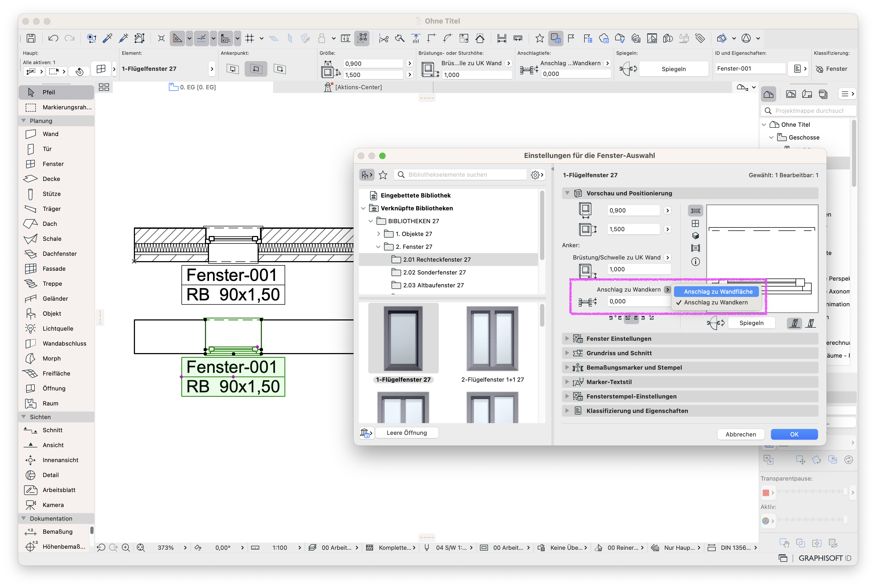The image size is (876, 588).
Task: Choose Anschlag zu Wandkern option
Action: [716, 303]
